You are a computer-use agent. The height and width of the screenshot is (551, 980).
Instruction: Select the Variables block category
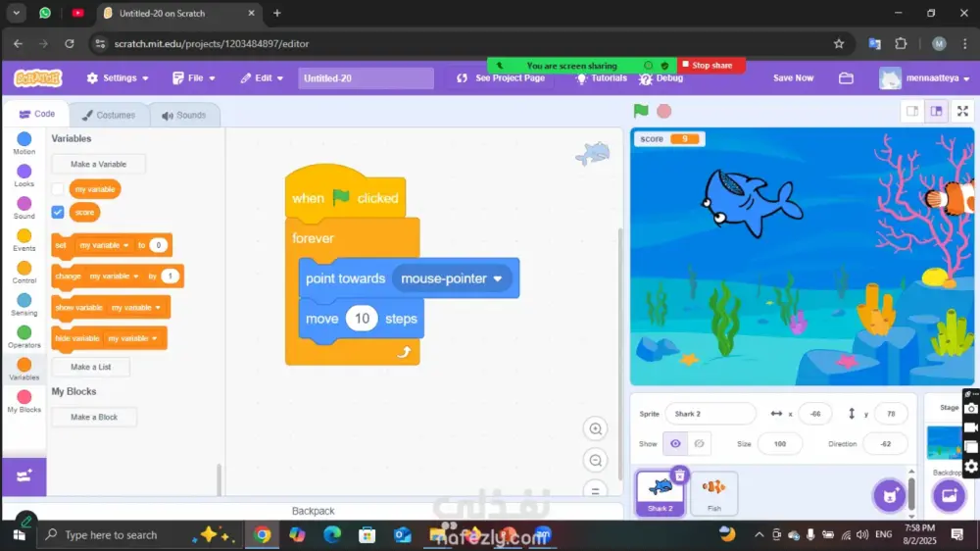coord(24,370)
